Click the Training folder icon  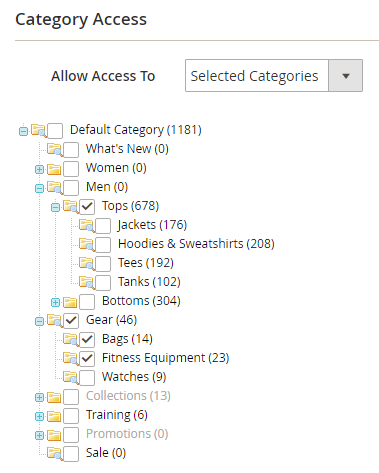pyautogui.click(x=54, y=416)
